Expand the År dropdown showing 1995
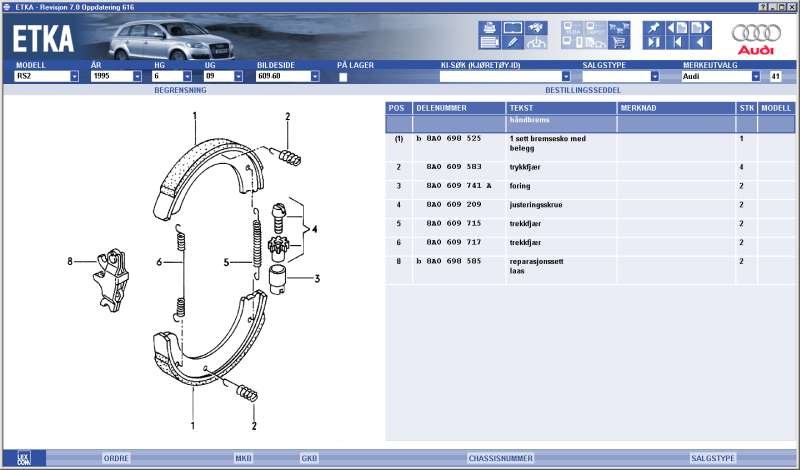 pyautogui.click(x=137, y=76)
